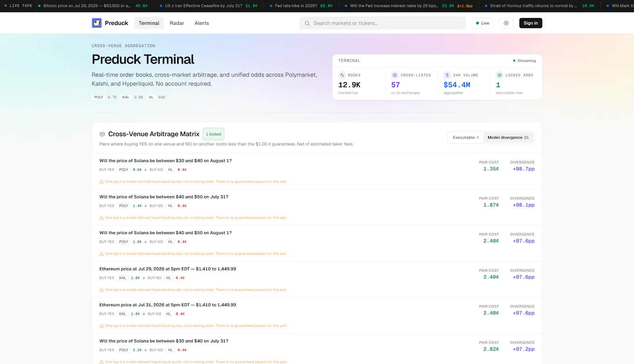This screenshot has width=634, height=364.
Task: Click the green Streaming status dot
Action: click(514, 61)
